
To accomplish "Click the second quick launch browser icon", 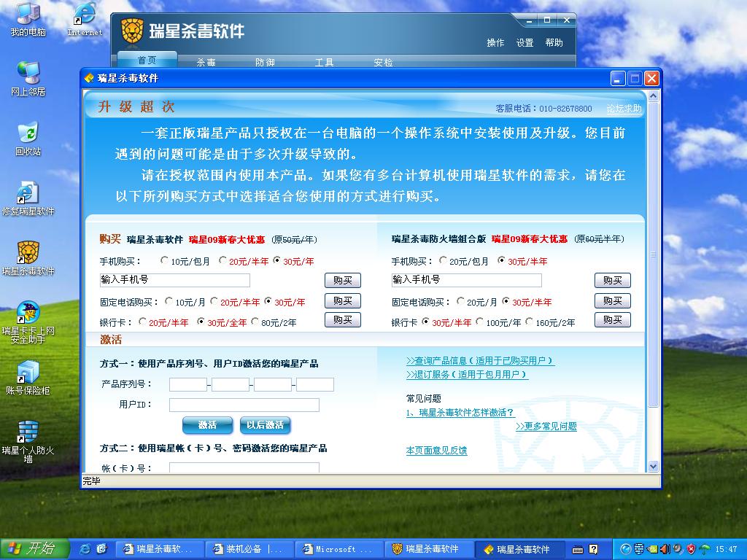I will [x=102, y=549].
